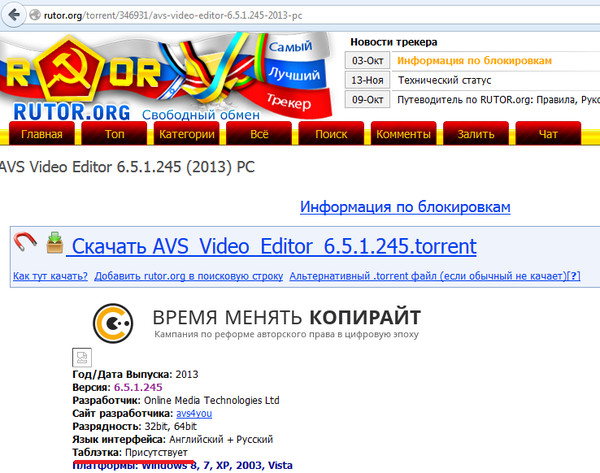The height and width of the screenshot is (473, 600).
Task: Click the Новости трекера heading
Action: 394,42
